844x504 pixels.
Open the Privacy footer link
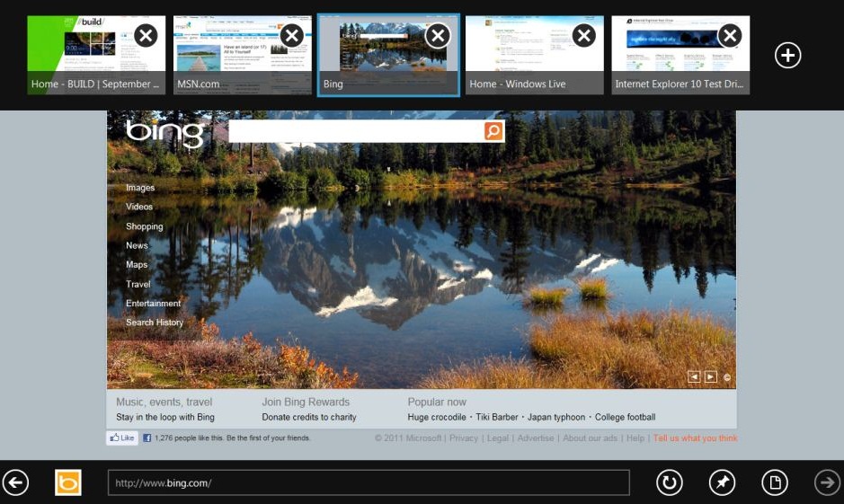click(x=464, y=438)
